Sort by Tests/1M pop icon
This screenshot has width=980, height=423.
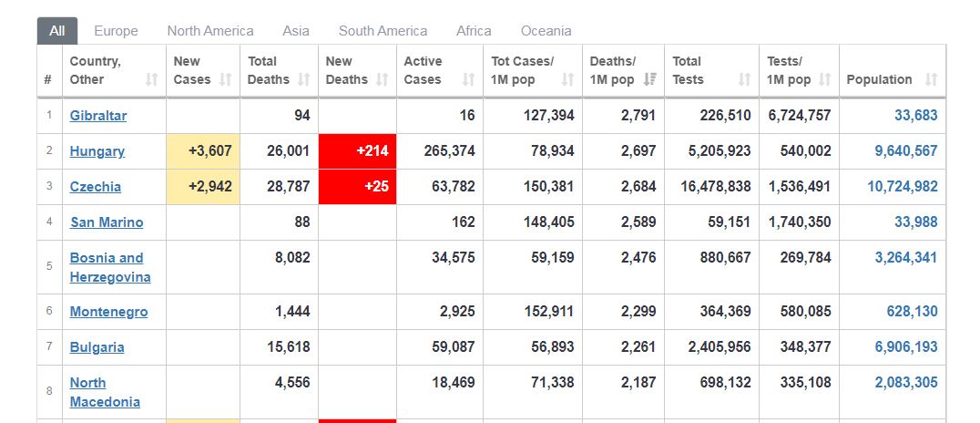click(x=825, y=79)
